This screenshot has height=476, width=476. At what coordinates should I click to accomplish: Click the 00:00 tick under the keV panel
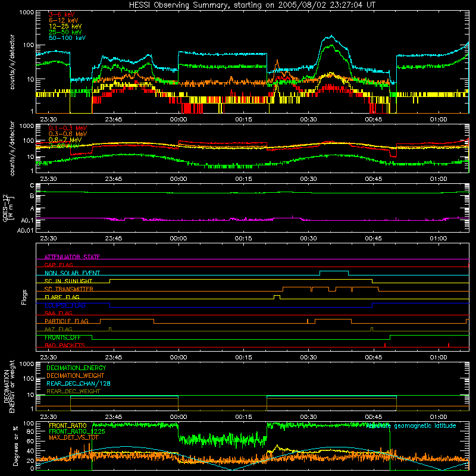[x=178, y=120]
